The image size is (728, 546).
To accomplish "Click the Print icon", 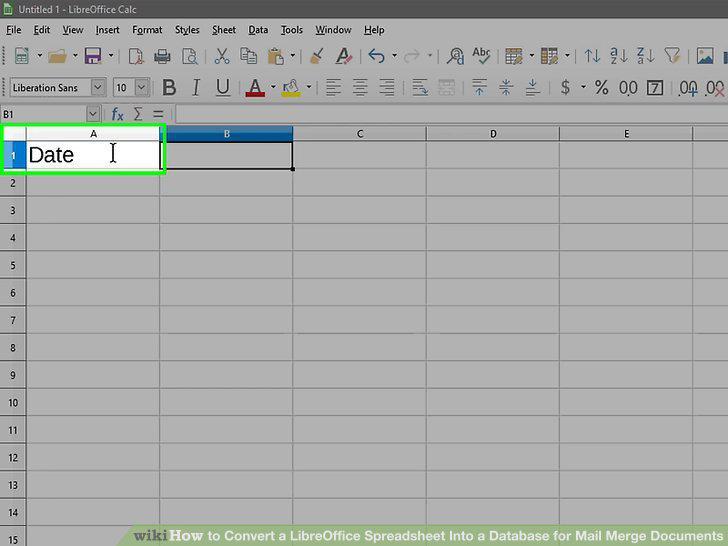I will (162, 56).
